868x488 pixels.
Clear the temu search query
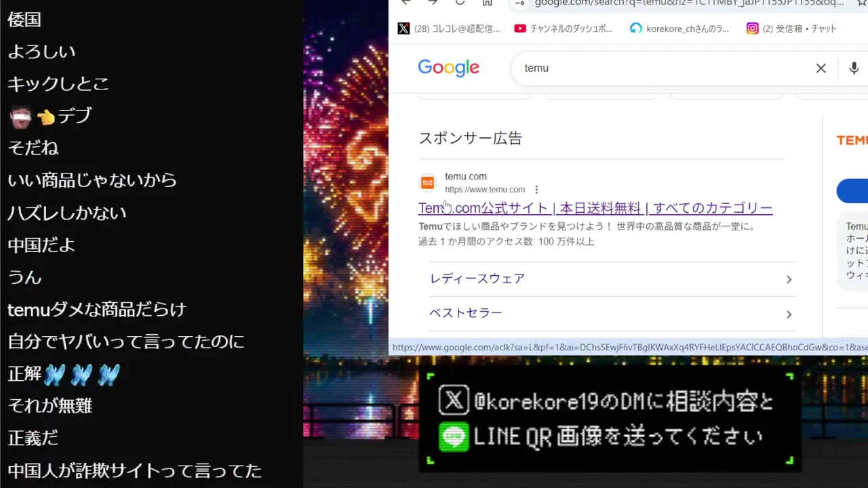coord(821,68)
